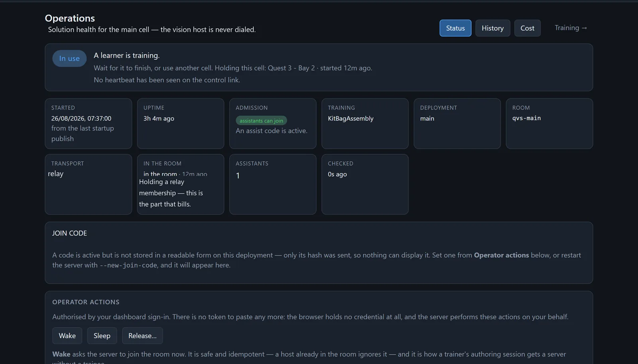This screenshot has height=364, width=638.
Task: Click No heartbeat has been seen line
Action: click(x=167, y=80)
